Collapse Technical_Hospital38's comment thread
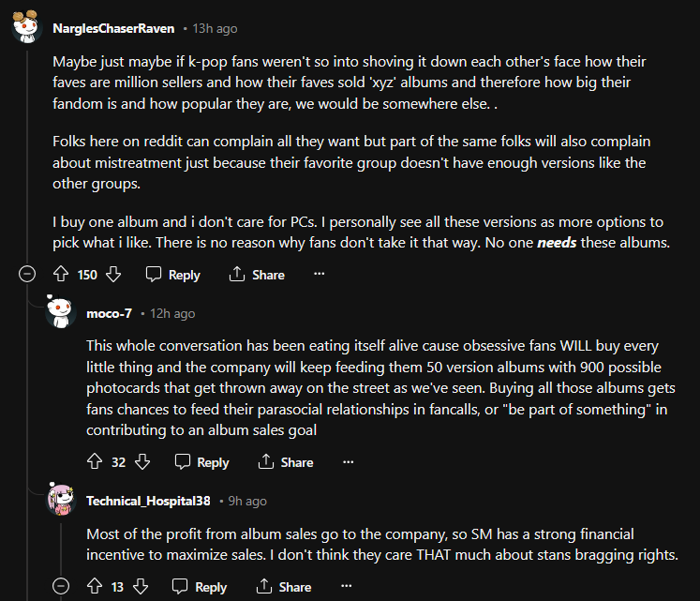Viewport: 700px width, 601px height. (x=62, y=587)
